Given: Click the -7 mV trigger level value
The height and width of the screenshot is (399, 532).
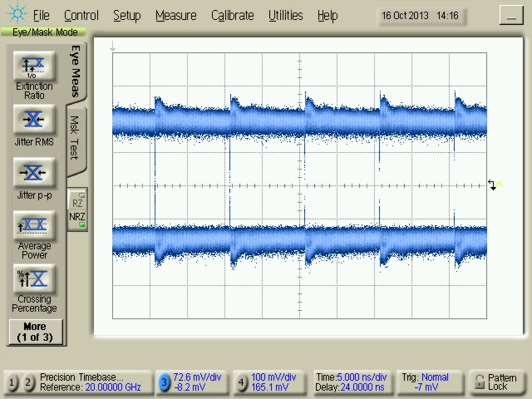Looking at the screenshot, I should pos(426,387).
